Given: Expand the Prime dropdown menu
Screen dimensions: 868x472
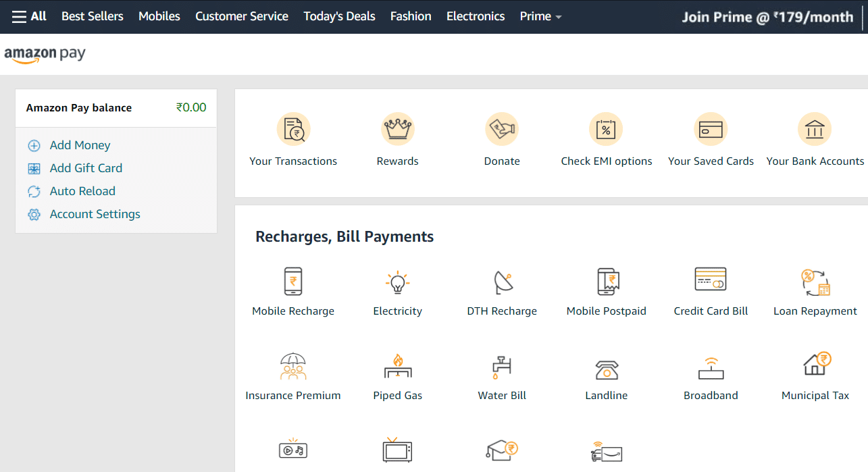Looking at the screenshot, I should pos(541,16).
